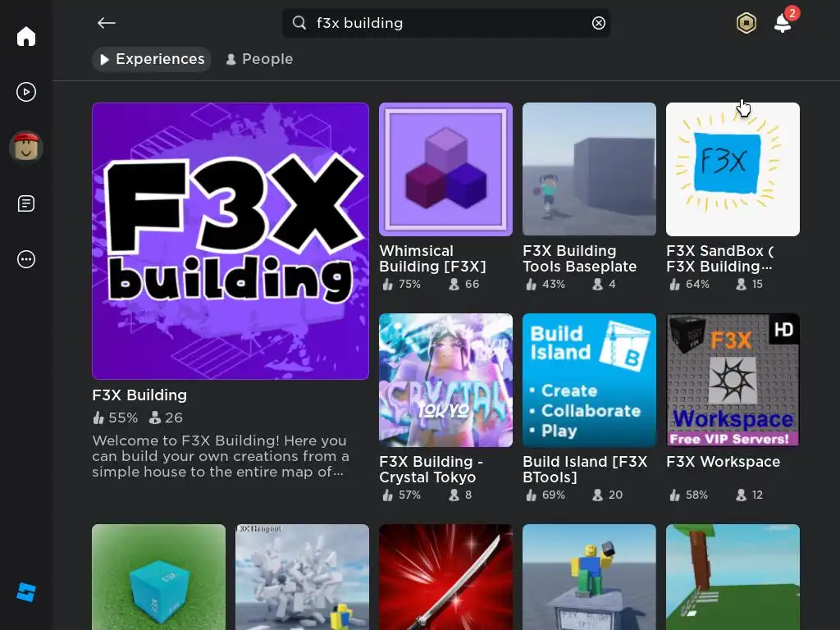Click the search magnifier icon
This screenshot has width=840, height=630.
tap(299, 23)
